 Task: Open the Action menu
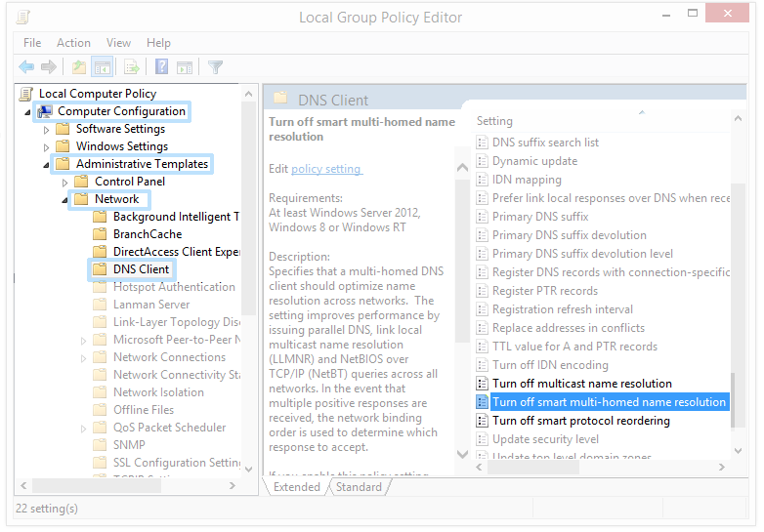[73, 43]
